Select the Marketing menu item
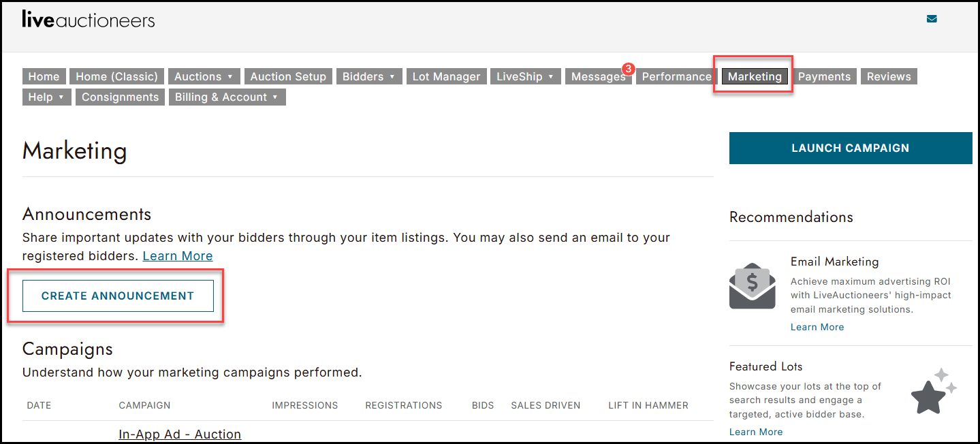Screen dimensions: 980x444 755,76
